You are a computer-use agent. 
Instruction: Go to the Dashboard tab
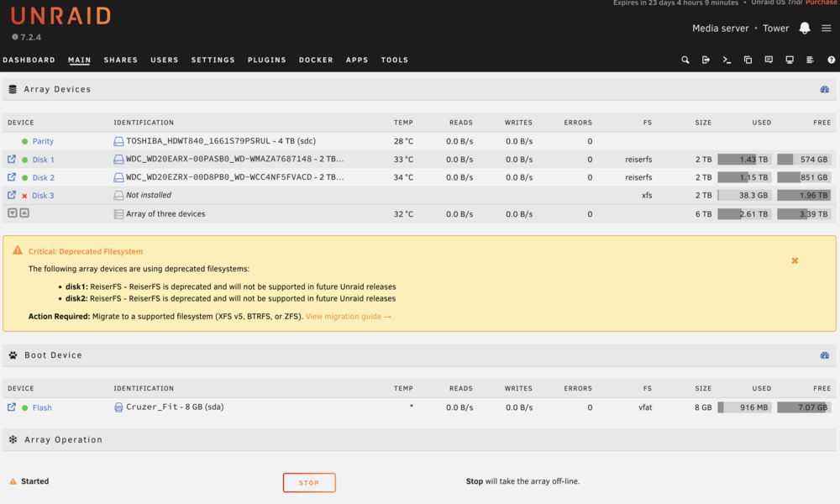29,60
